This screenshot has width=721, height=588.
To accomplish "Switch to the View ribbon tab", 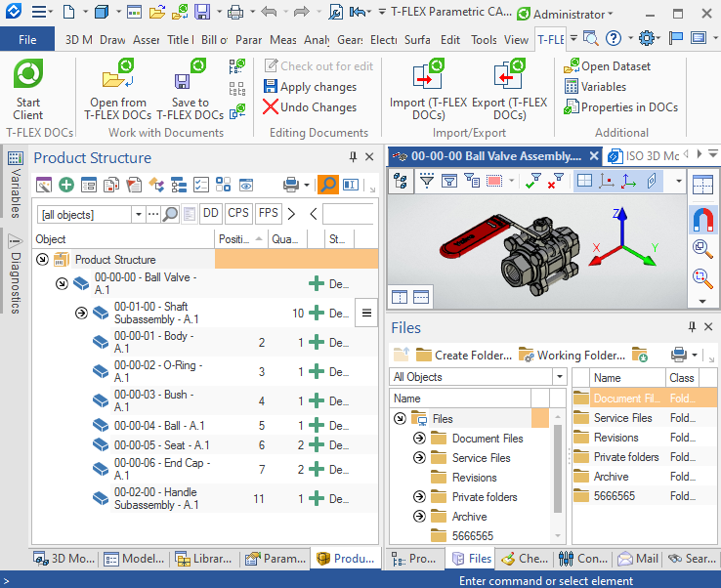I will 516,40.
